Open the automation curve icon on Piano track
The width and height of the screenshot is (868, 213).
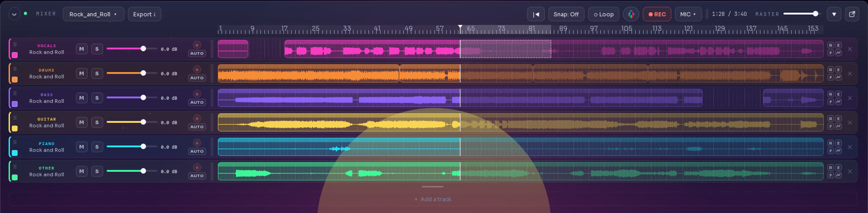[x=838, y=151]
